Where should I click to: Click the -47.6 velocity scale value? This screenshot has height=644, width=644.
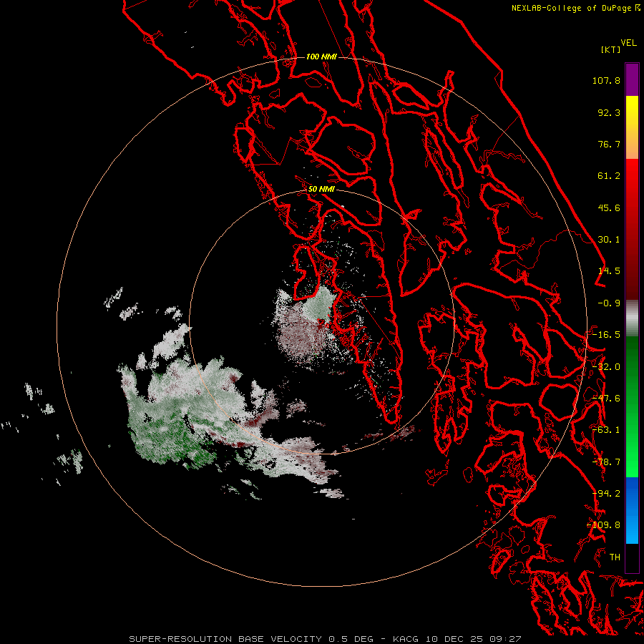606,399
